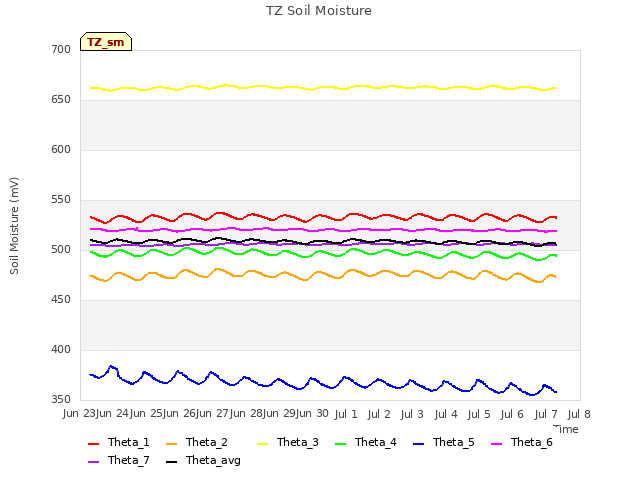Click the TZ_sm label tab

[106, 42]
